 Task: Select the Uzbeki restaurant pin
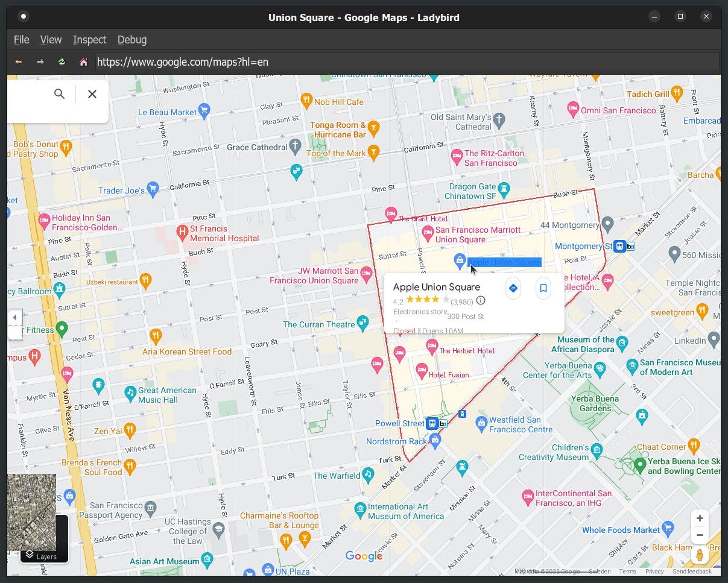click(x=145, y=280)
